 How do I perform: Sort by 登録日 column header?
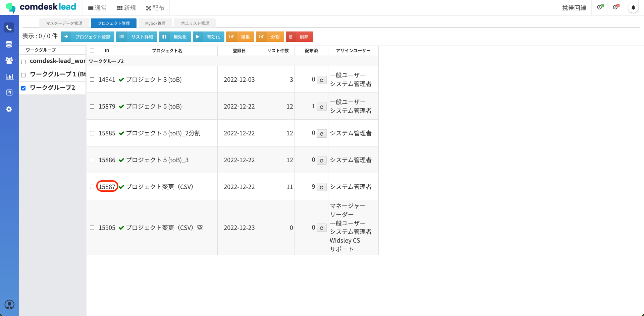239,51
